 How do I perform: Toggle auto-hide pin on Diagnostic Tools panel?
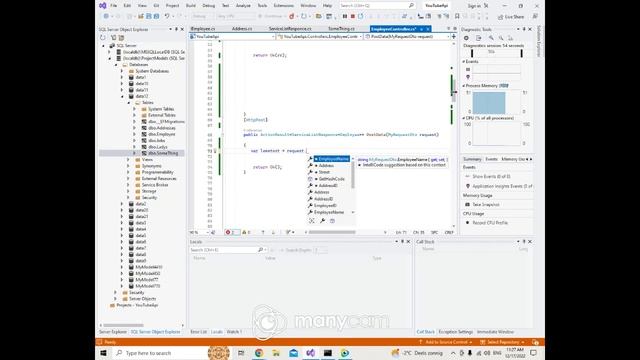[524, 29]
